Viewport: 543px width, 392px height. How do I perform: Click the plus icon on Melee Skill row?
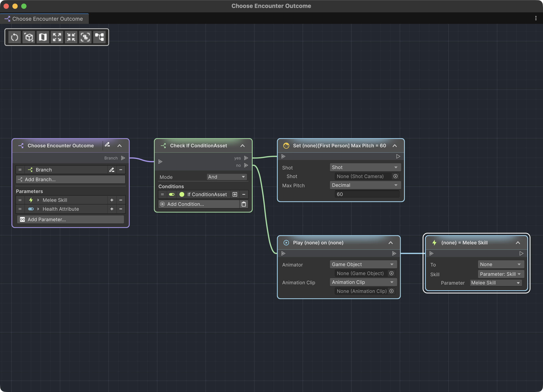click(x=112, y=200)
